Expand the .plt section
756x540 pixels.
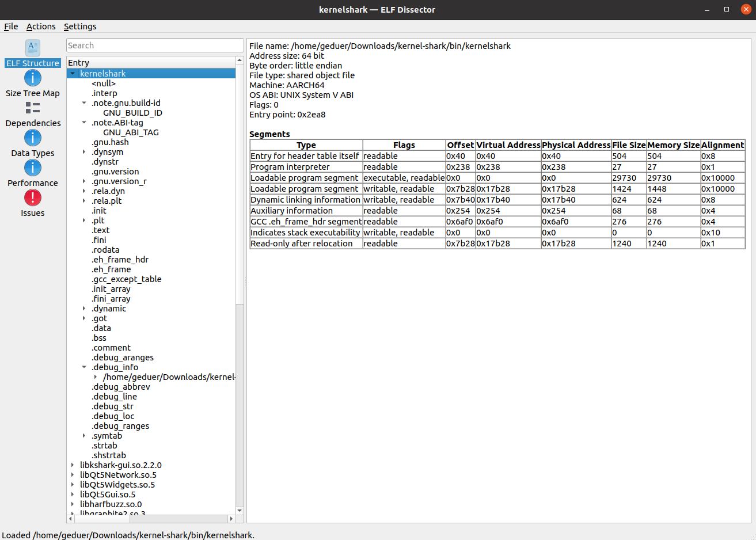(84, 220)
